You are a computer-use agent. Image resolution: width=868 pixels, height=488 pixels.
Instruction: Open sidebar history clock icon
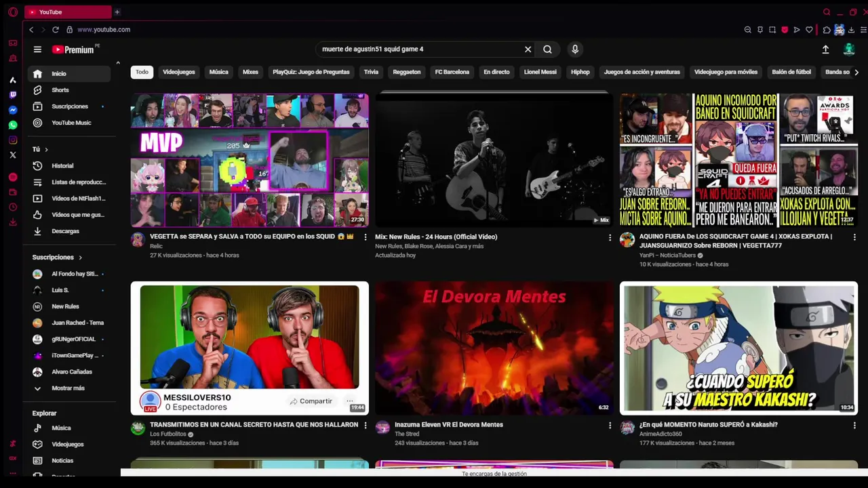tap(13, 207)
